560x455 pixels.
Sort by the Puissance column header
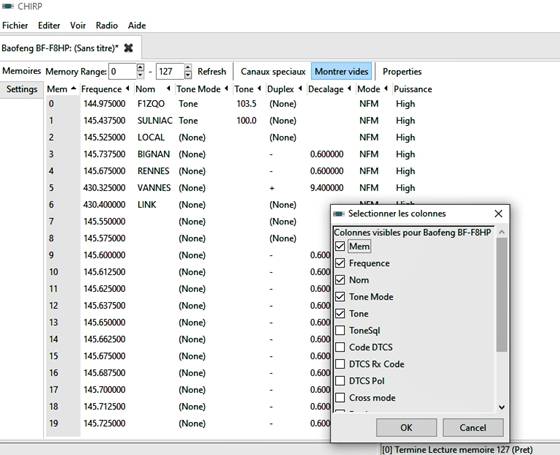coord(412,89)
